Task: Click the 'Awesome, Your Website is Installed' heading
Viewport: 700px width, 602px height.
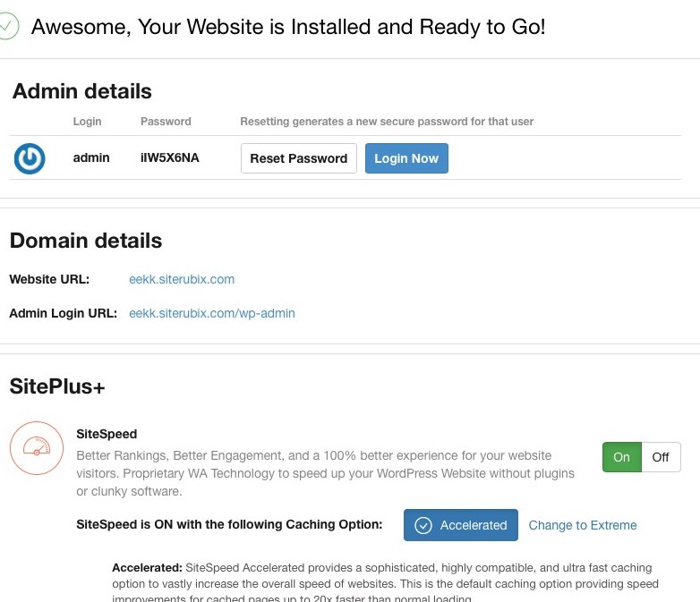Action: (288, 27)
